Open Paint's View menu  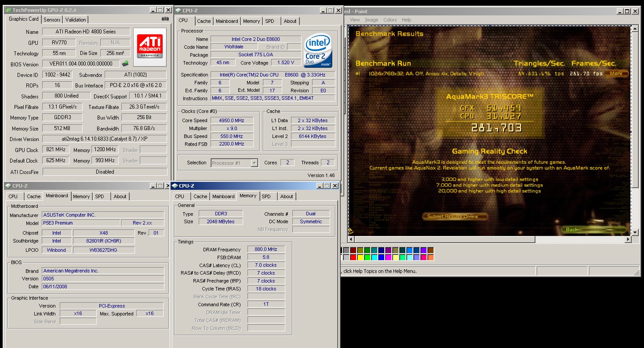click(355, 20)
